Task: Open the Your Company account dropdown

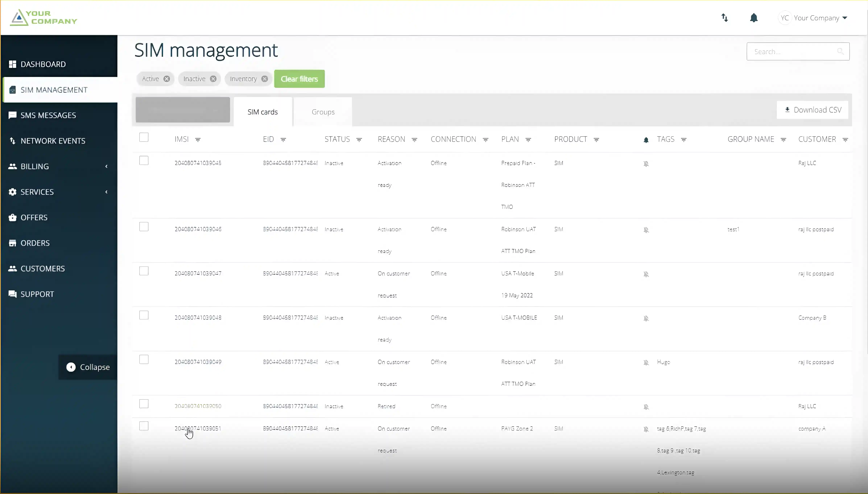Action: tap(821, 18)
